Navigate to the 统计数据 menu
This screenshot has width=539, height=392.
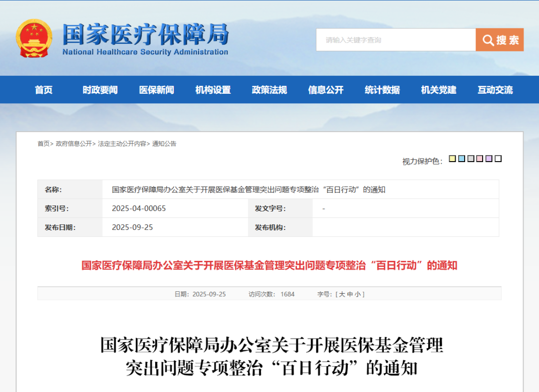pos(382,90)
